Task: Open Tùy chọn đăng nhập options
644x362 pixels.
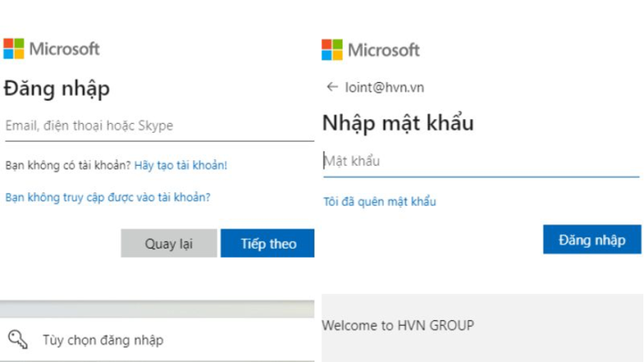Action: [157, 339]
